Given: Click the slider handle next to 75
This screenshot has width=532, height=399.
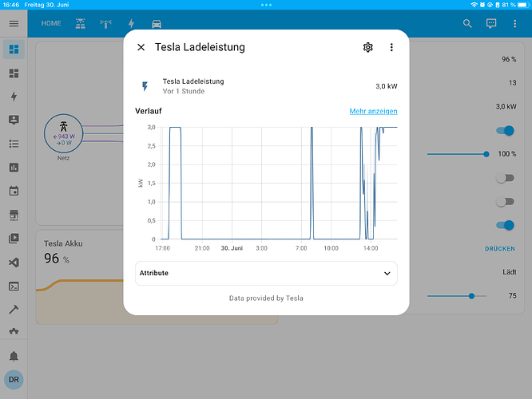Looking at the screenshot, I should (471, 296).
